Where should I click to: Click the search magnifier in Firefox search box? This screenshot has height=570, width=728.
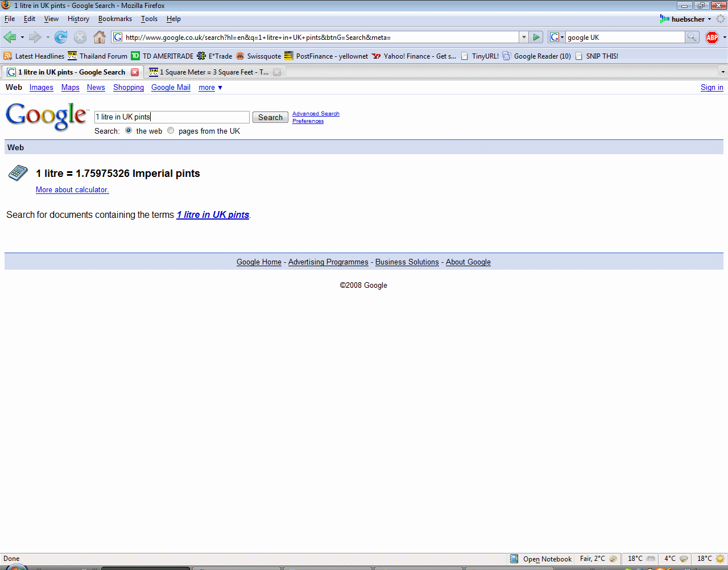(692, 37)
